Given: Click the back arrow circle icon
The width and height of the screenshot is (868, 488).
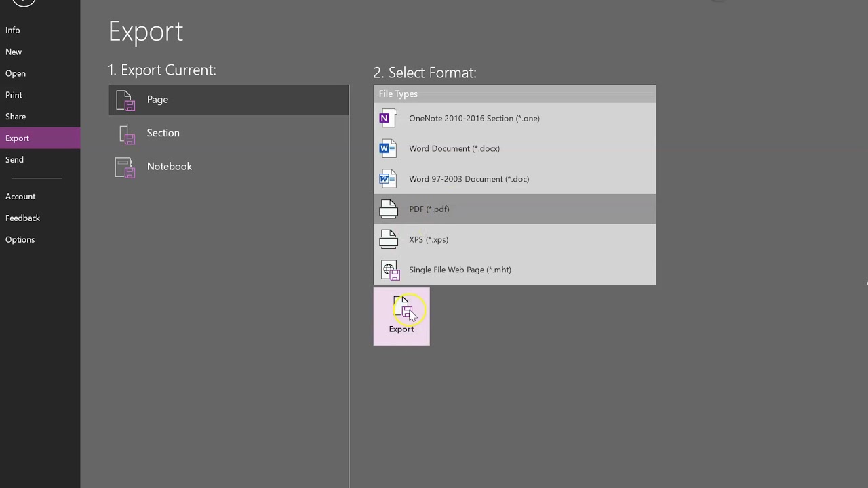Looking at the screenshot, I should pos(24,2).
